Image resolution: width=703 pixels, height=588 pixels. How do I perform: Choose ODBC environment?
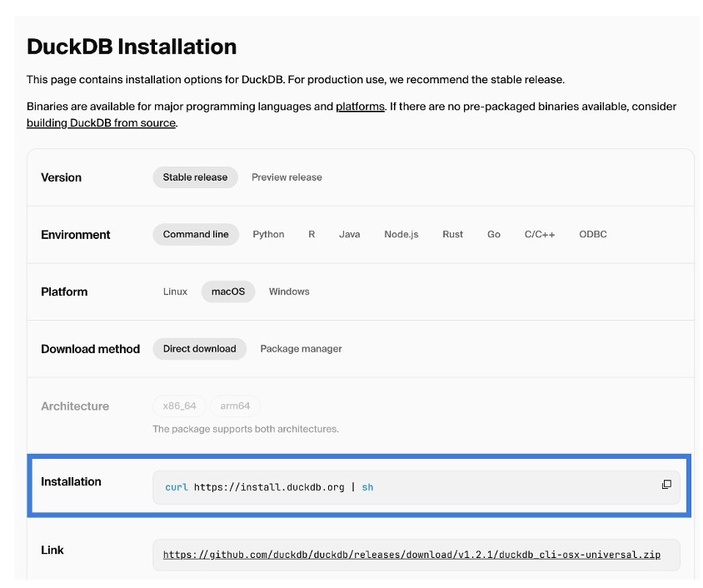click(x=593, y=234)
